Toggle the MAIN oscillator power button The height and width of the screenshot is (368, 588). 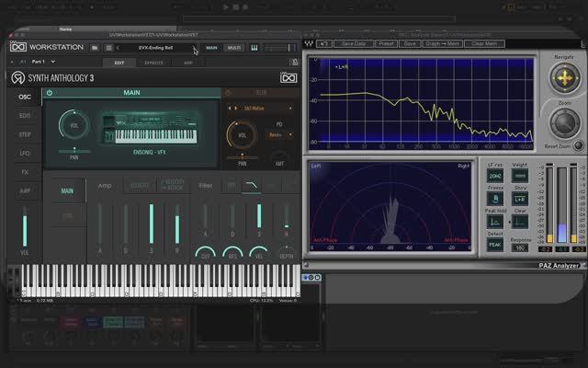tap(50, 93)
